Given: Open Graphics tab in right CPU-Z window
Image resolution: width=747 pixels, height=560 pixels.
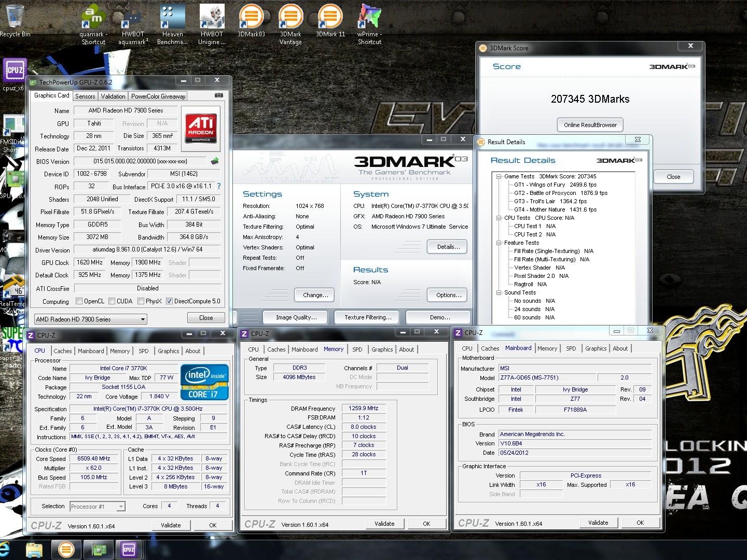Looking at the screenshot, I should pos(596,348).
